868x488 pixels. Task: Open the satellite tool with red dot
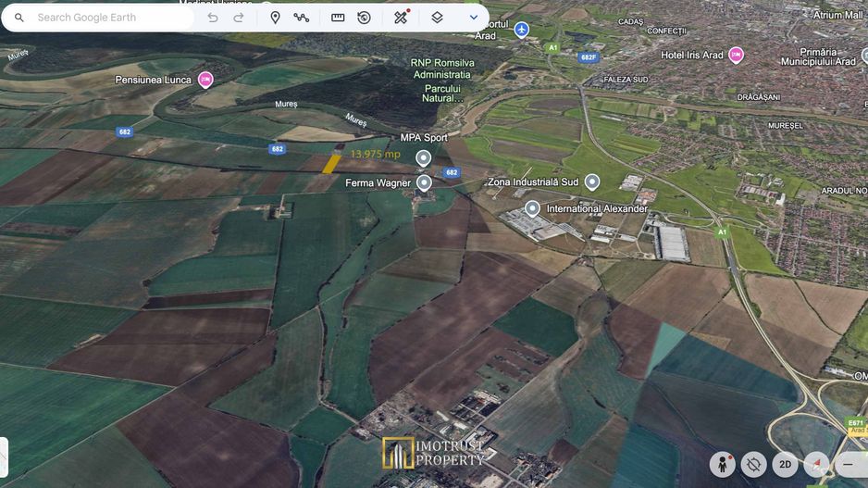coord(401,18)
